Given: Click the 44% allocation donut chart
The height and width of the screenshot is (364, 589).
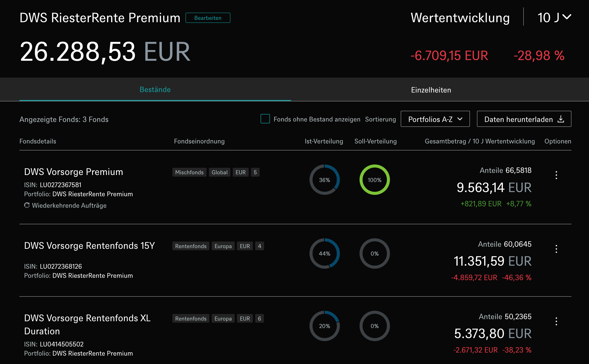Looking at the screenshot, I should coord(324,253).
